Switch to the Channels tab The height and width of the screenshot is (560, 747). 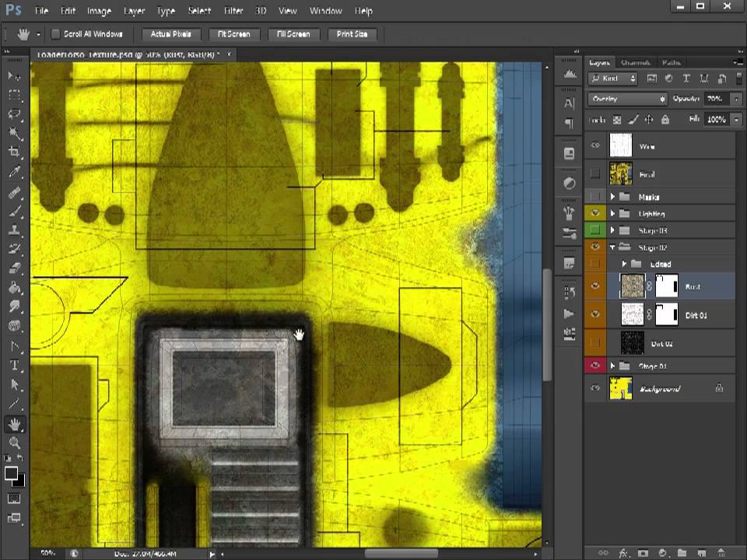point(635,62)
